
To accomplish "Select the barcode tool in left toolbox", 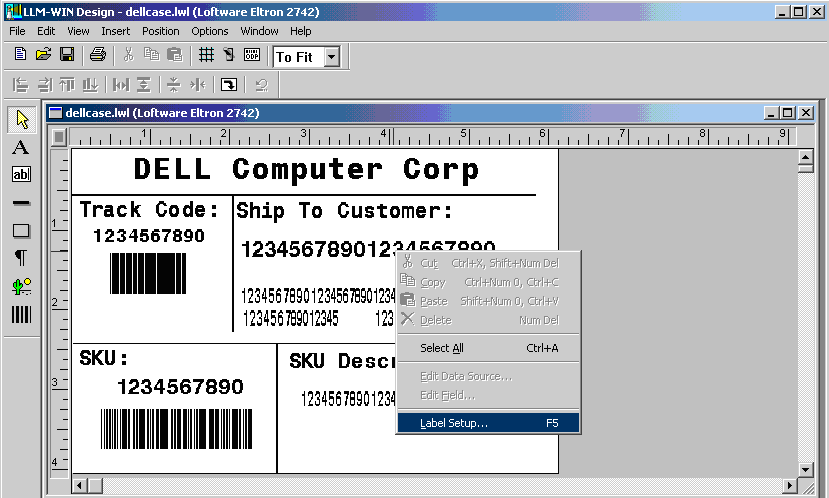I will pyautogui.click(x=21, y=315).
